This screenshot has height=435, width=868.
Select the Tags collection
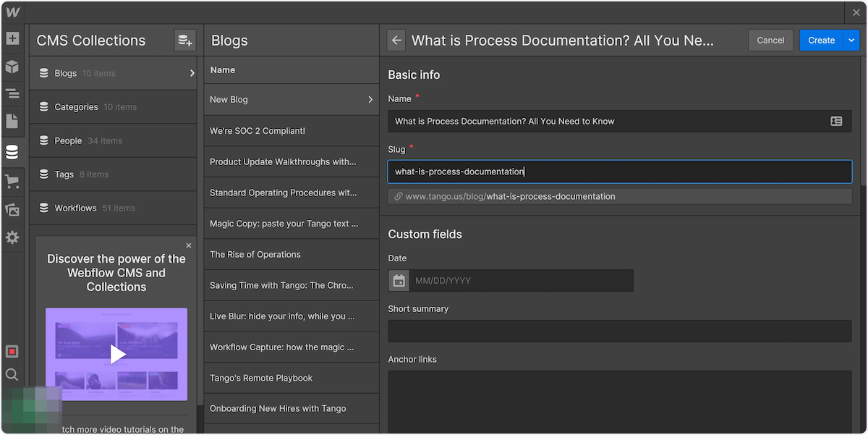tap(112, 174)
